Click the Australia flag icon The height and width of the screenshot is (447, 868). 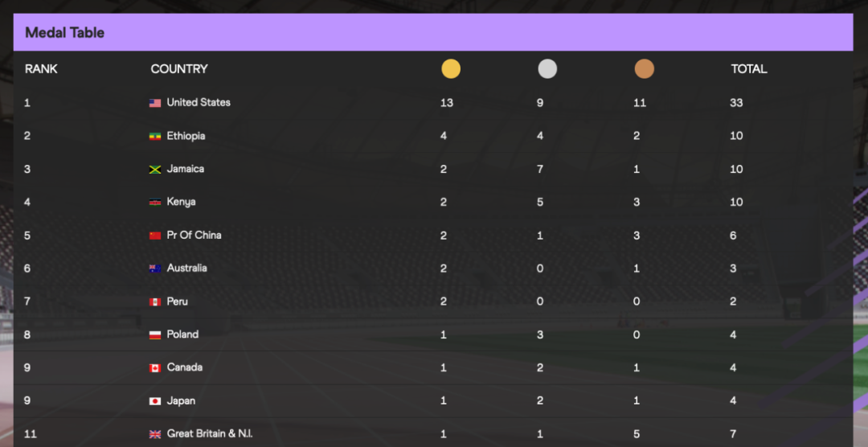pos(155,269)
